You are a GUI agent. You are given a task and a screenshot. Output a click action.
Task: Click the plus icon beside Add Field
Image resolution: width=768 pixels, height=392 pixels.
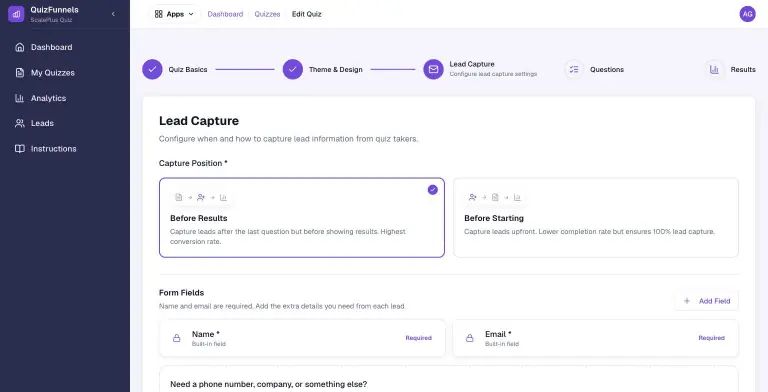click(x=687, y=301)
